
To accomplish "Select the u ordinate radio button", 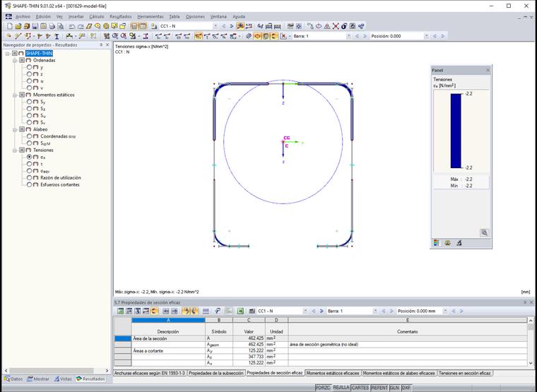I will (30, 81).
